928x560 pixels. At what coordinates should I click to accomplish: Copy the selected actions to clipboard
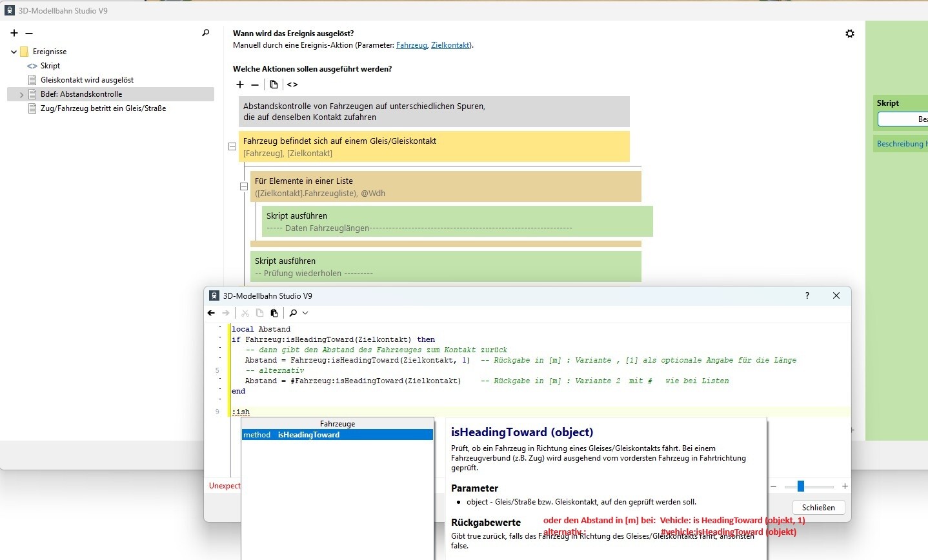click(274, 85)
